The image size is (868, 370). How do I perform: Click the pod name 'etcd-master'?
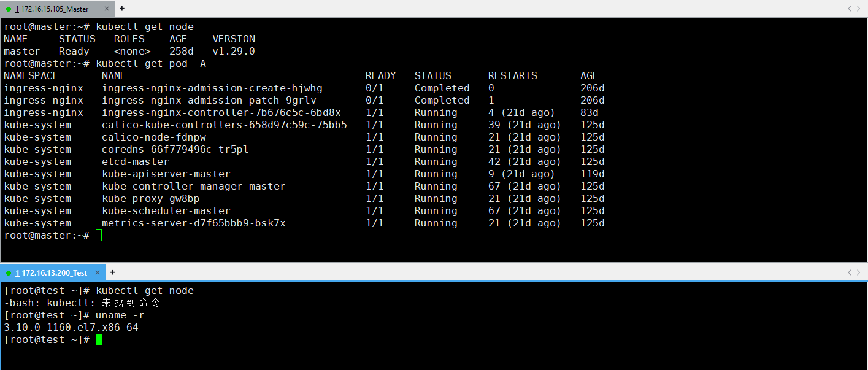tap(136, 162)
